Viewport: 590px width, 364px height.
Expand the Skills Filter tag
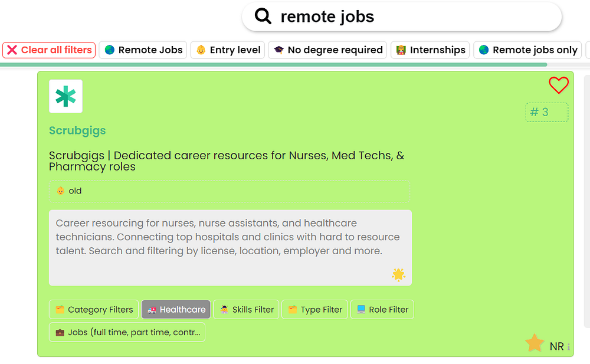[x=246, y=310]
